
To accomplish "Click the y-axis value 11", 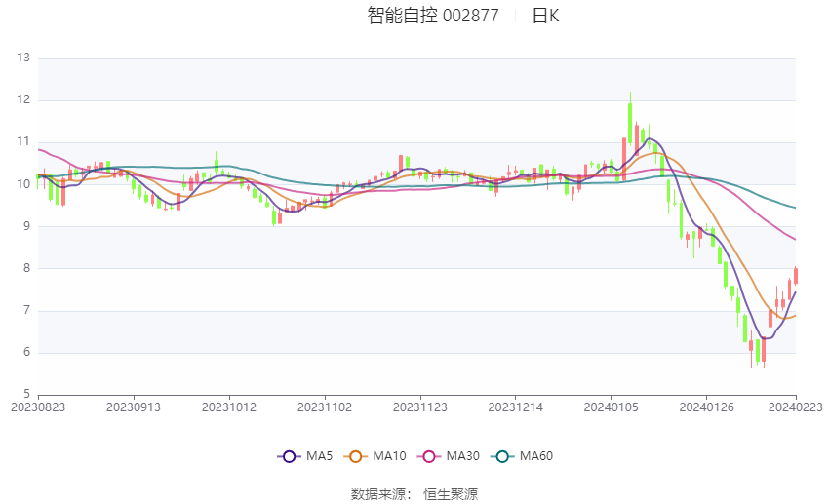I will coord(23,141).
